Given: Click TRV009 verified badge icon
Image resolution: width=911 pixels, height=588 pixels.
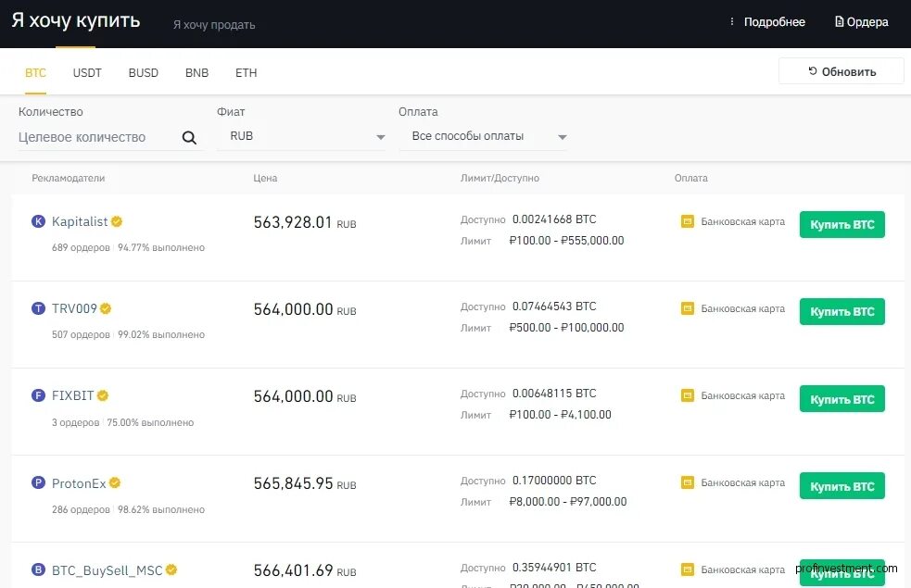Looking at the screenshot, I should [x=106, y=308].
